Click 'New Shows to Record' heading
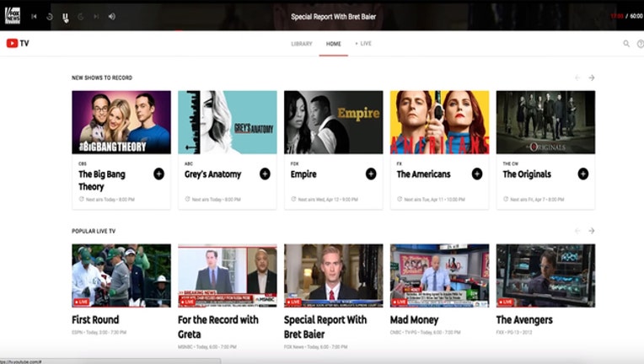Viewport: 644px width, 364px height. click(102, 78)
